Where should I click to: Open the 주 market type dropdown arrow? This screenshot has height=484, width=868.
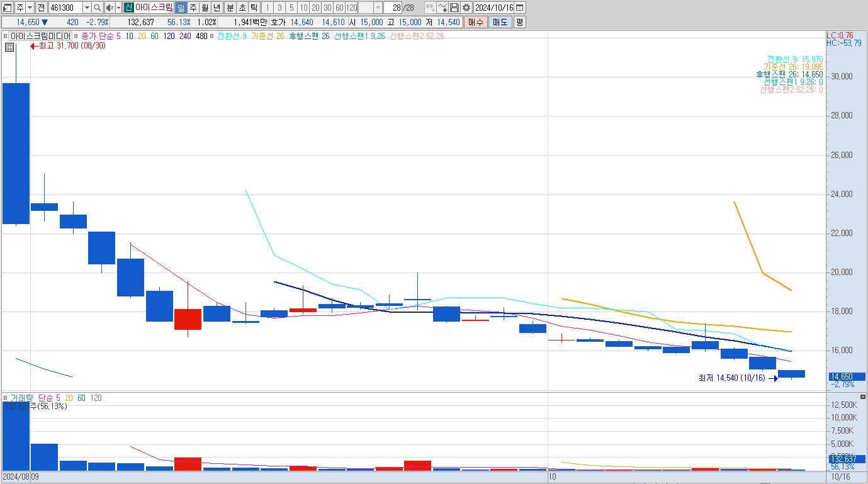(30, 8)
